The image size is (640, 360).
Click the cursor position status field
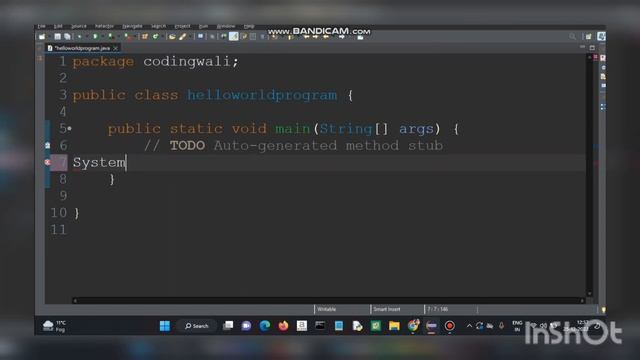(x=451, y=309)
